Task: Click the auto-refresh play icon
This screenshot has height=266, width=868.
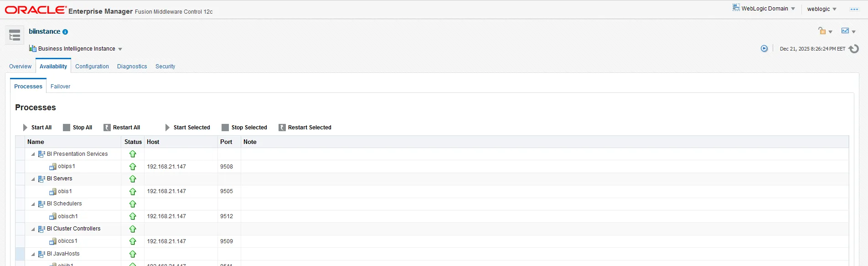Action: tap(764, 49)
